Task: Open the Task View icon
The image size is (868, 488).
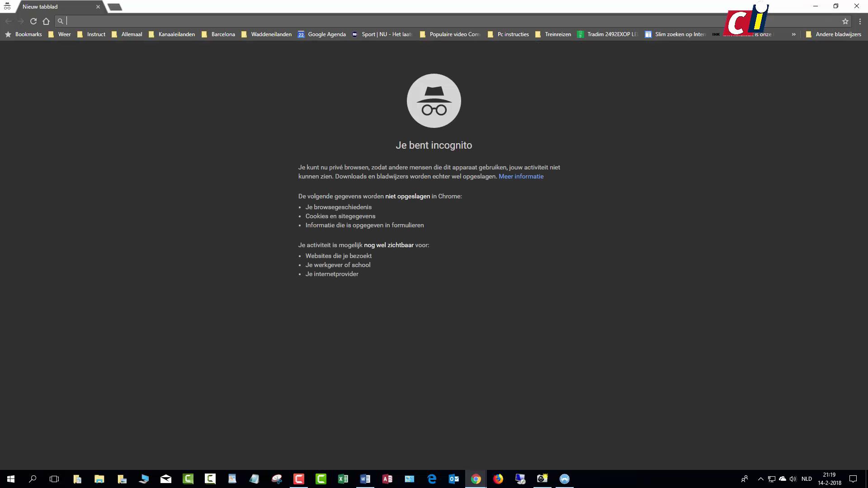Action: (54, 479)
